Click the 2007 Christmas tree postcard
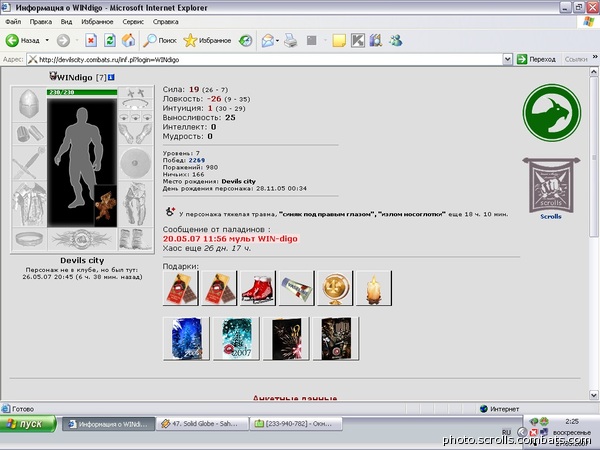Screen dimensions: 600x450 (236, 339)
